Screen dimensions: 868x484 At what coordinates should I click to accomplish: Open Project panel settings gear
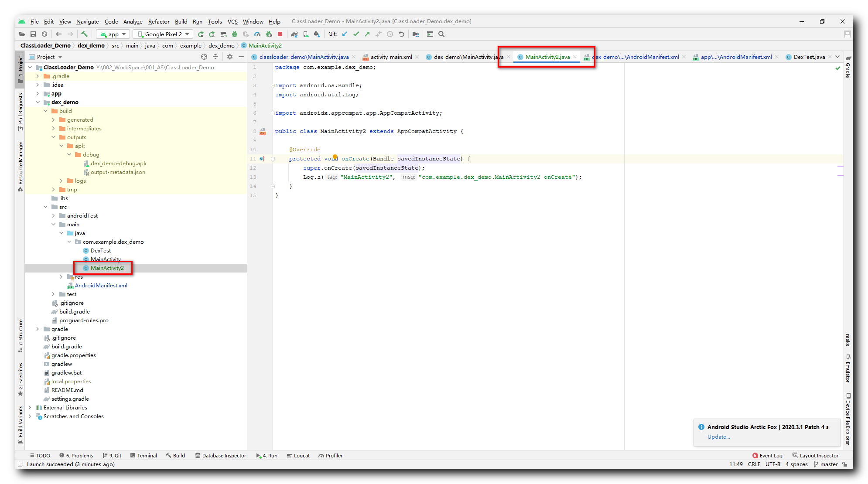click(230, 57)
